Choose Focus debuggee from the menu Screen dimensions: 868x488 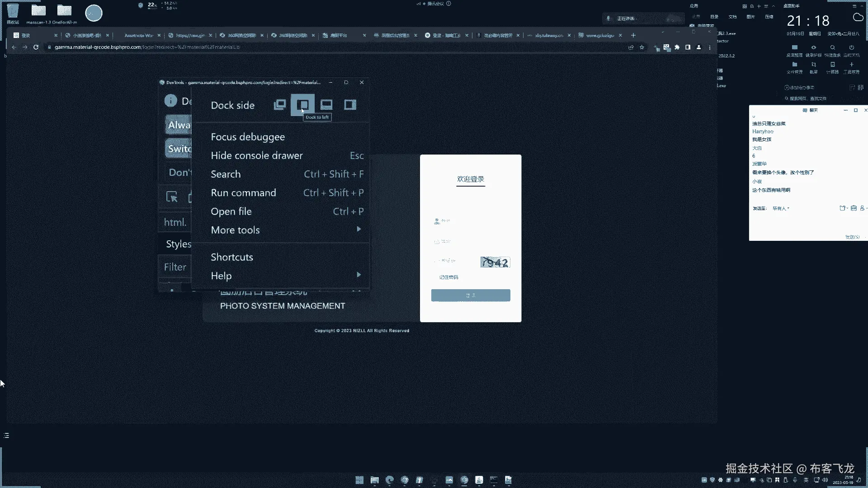coord(248,137)
